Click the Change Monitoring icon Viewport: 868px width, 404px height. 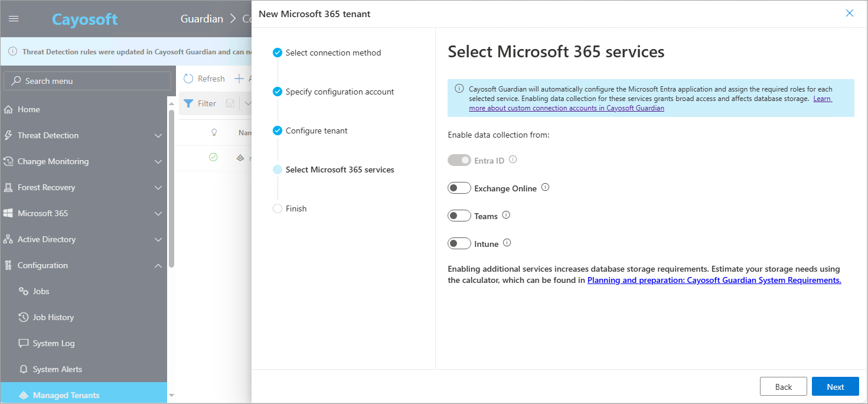(x=8, y=161)
